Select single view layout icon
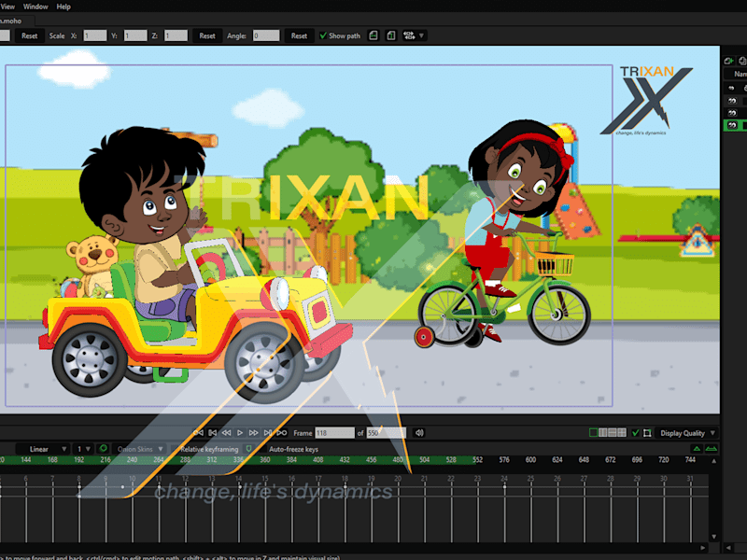 point(593,433)
